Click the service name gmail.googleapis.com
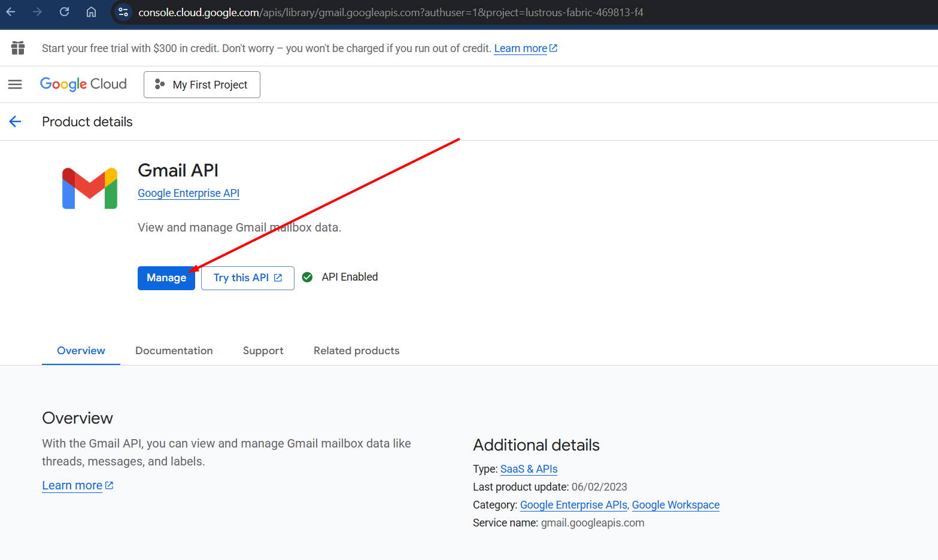This screenshot has height=560, width=938. tap(593, 523)
